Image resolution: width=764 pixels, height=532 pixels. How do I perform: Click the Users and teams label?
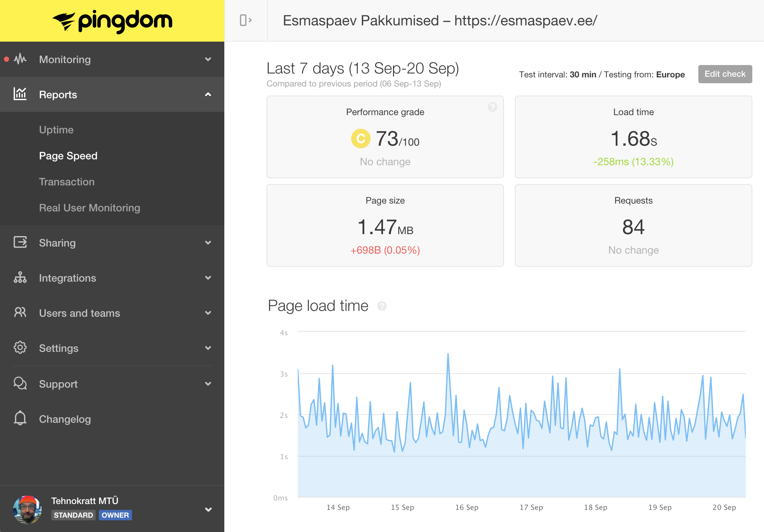[80, 313]
